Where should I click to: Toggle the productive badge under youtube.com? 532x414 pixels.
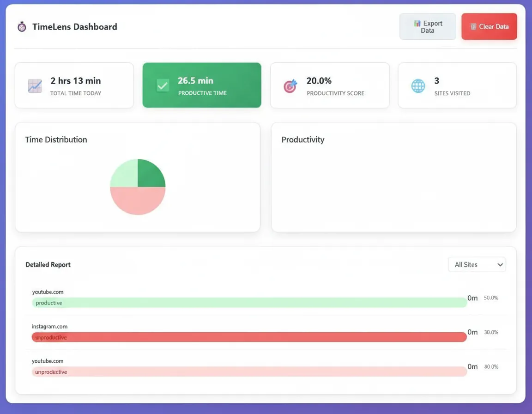tap(48, 303)
